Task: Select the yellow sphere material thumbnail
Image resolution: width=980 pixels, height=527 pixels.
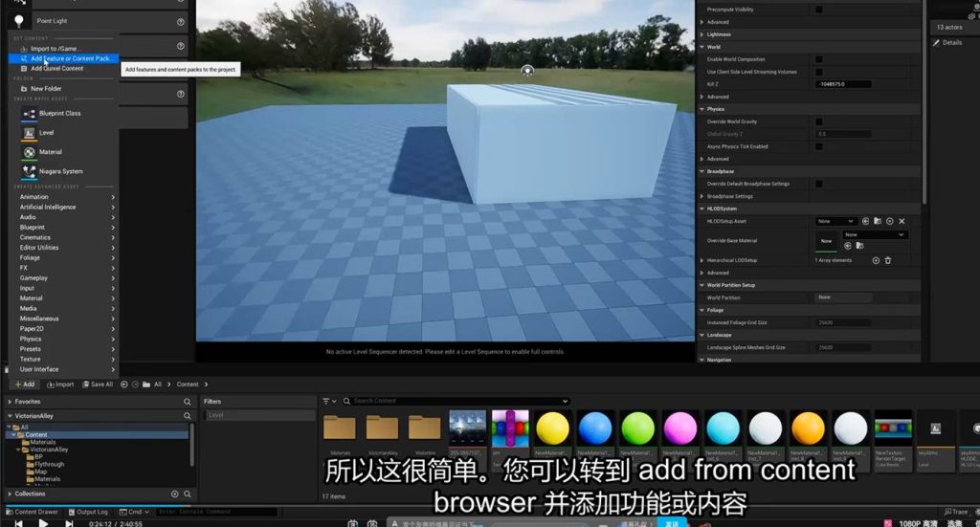Action: (x=552, y=428)
